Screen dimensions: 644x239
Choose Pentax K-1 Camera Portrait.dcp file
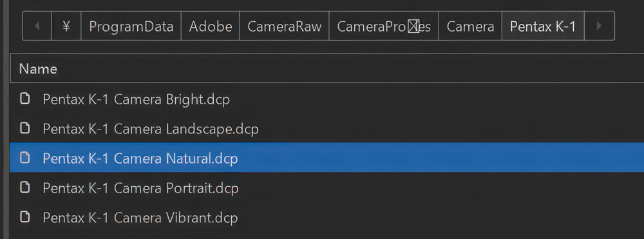point(327,187)
